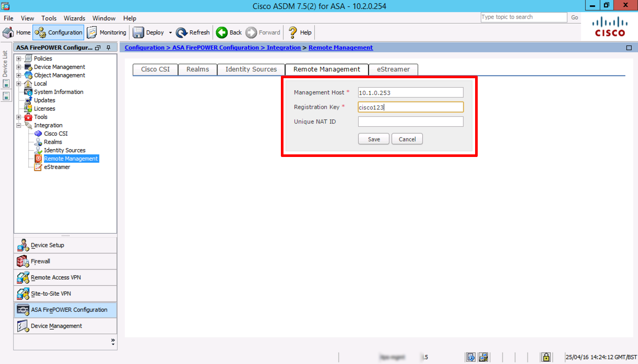Collapse the Integration tree node
This screenshot has height=364, width=638.
pos(19,125)
